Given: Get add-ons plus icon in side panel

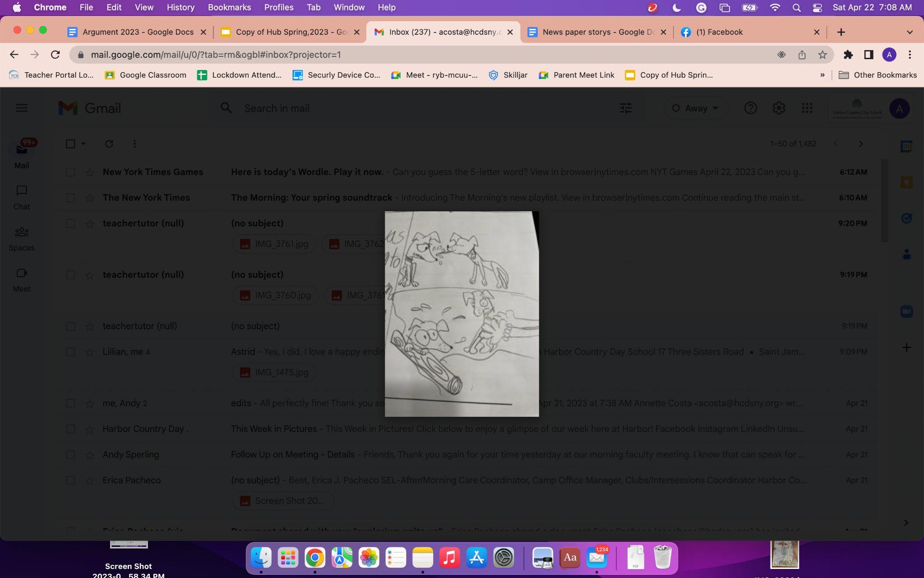Looking at the screenshot, I should tap(906, 348).
